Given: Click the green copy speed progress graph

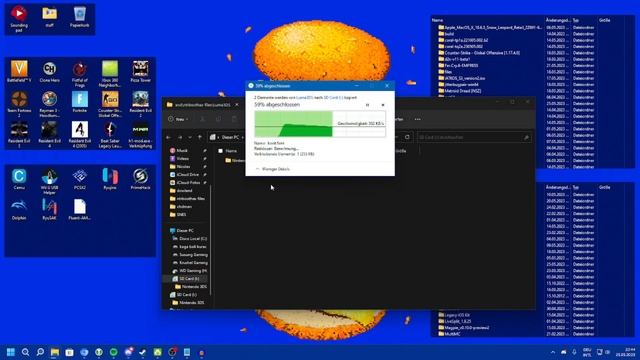Looking at the screenshot, I should 320,124.
